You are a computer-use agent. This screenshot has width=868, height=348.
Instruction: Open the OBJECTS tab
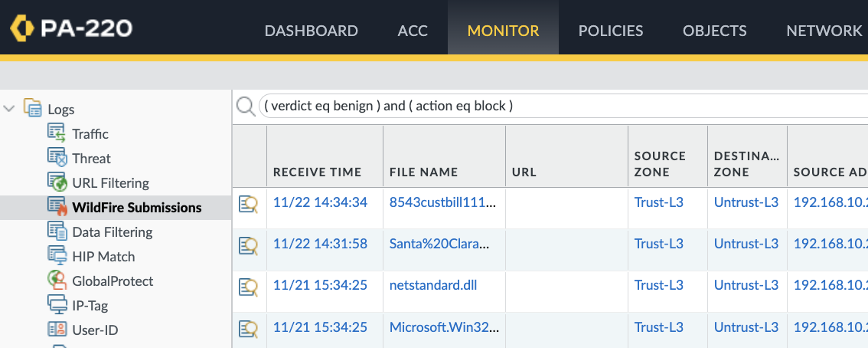715,31
